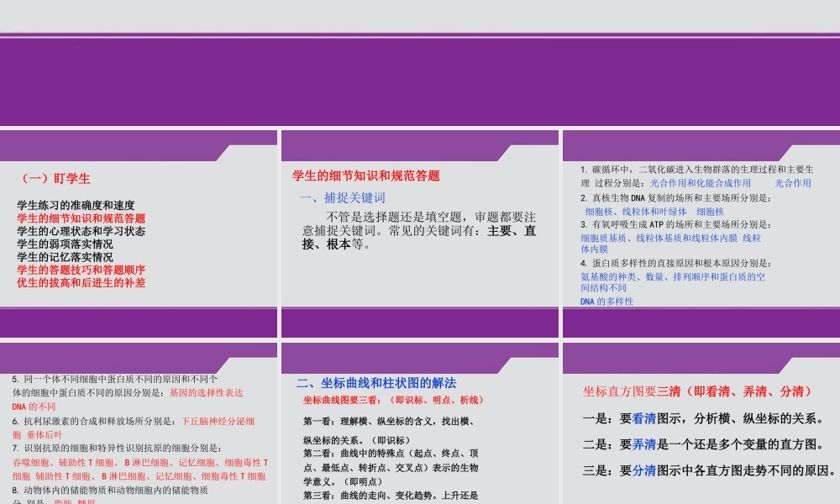The height and width of the screenshot is (504, 840).
Task: Click the red line 优生的拔高和后进生的补差
Action: tap(81, 282)
